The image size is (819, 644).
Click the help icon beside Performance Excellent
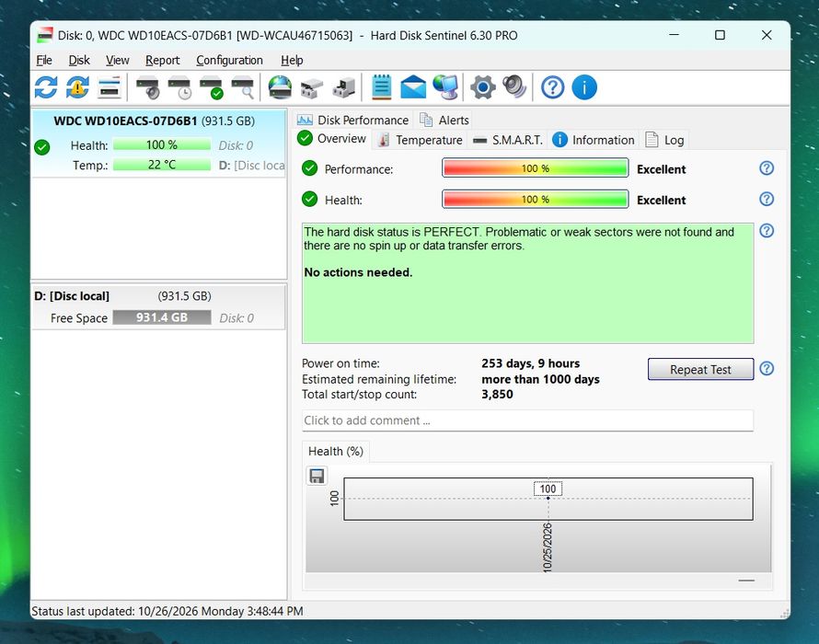coord(767,168)
